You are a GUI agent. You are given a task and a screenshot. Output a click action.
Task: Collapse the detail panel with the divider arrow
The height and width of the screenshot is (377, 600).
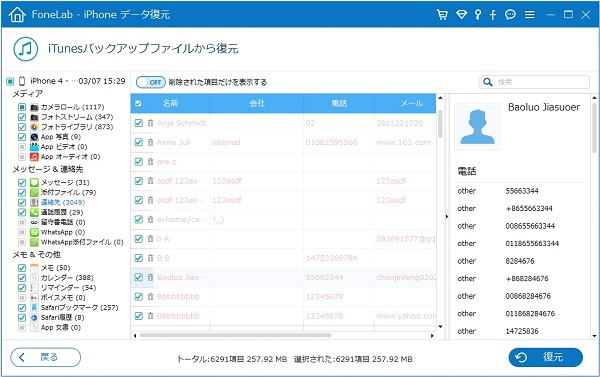(x=447, y=217)
